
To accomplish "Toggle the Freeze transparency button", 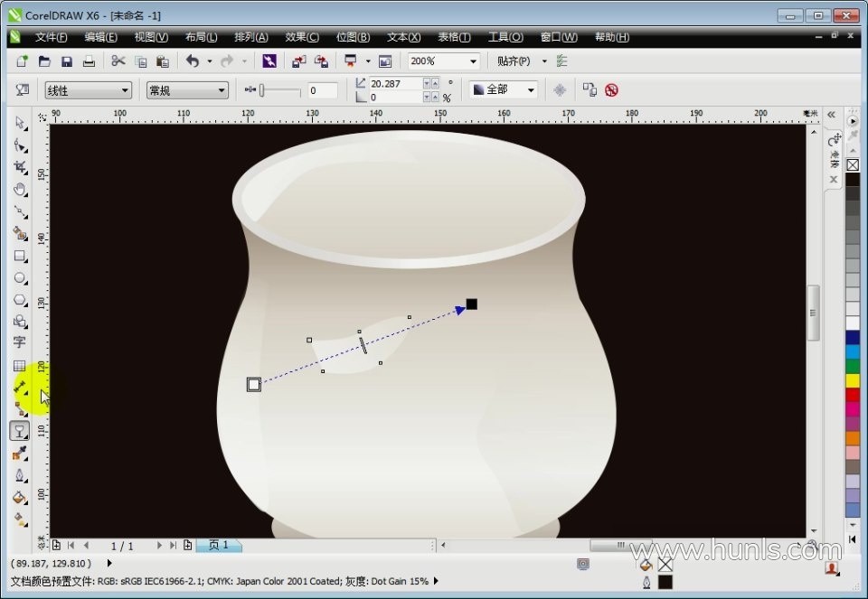I will pyautogui.click(x=561, y=90).
